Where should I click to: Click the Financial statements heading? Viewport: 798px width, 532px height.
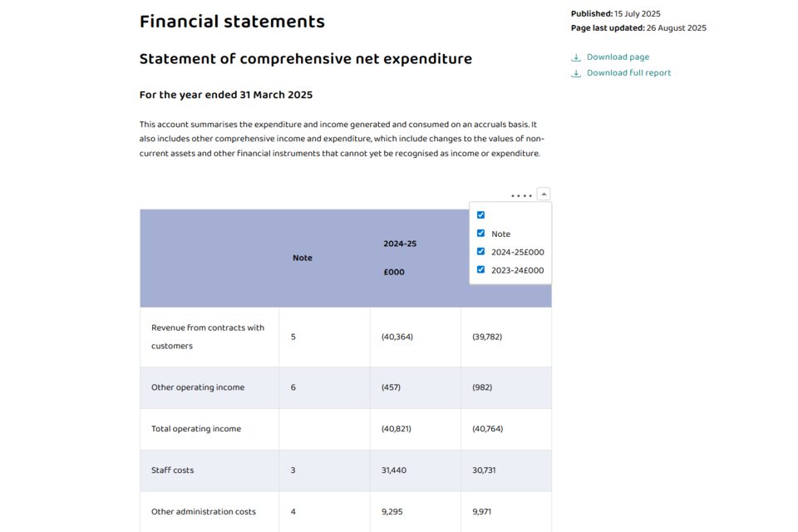click(232, 22)
